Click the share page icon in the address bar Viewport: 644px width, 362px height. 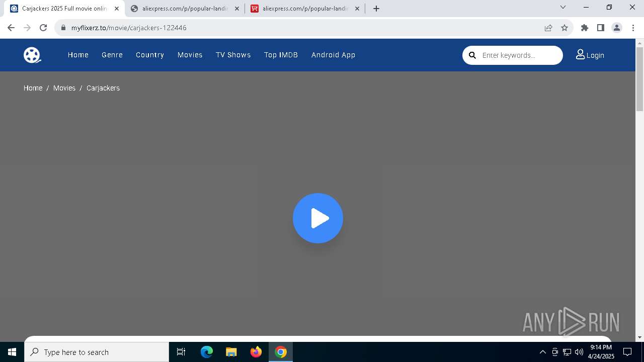(x=548, y=28)
